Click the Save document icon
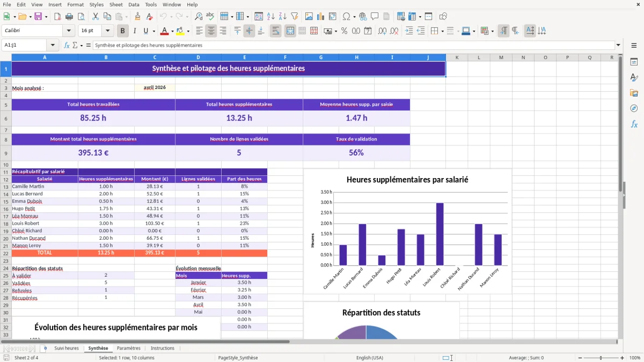The height and width of the screenshot is (362, 644). click(38, 17)
